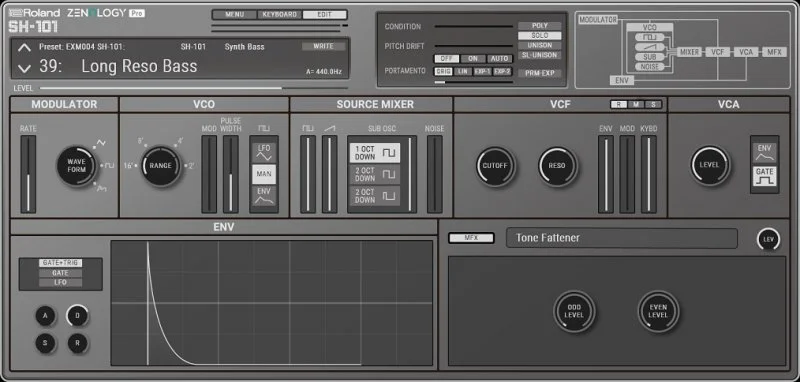
Task: Select VCA ENV mode
Action: 764,152
